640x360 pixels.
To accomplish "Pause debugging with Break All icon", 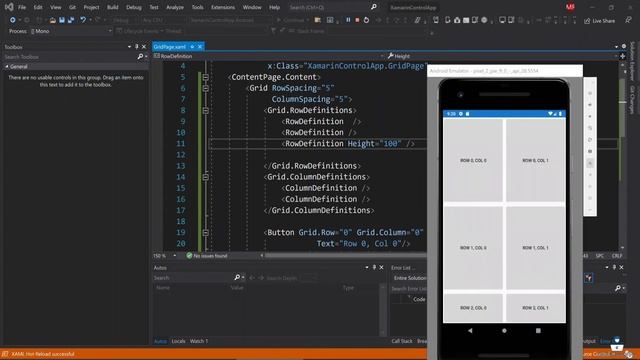I will click(x=348, y=20).
